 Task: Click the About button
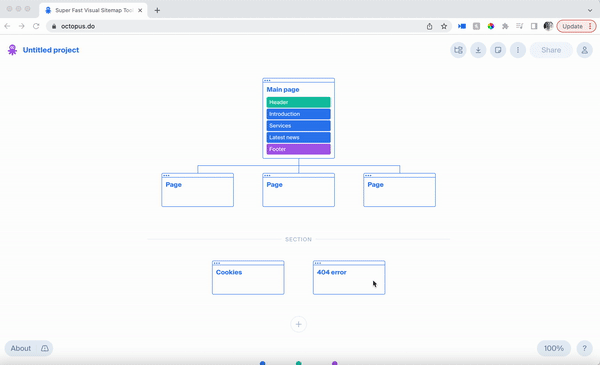pyautogui.click(x=21, y=348)
